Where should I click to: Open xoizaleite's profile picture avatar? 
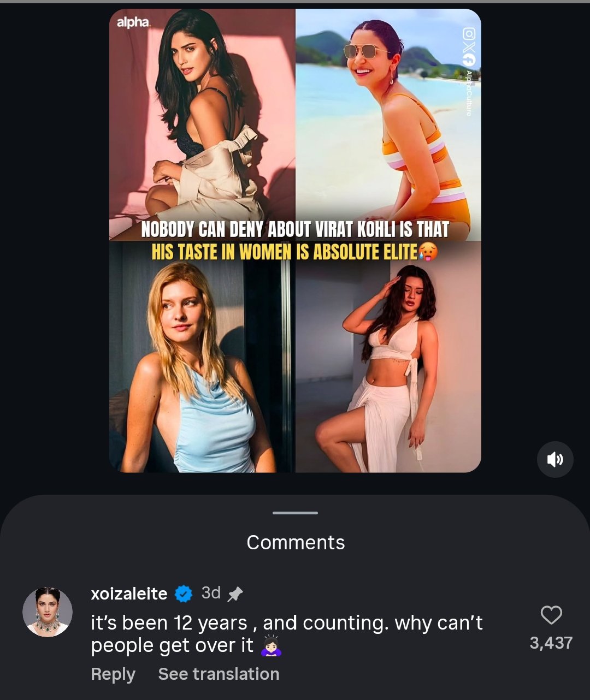48,612
